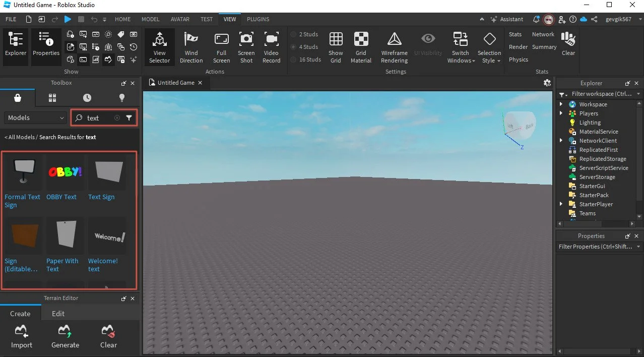Click the blue Play button in toolbar
This screenshot has height=357, width=644.
coord(68,19)
